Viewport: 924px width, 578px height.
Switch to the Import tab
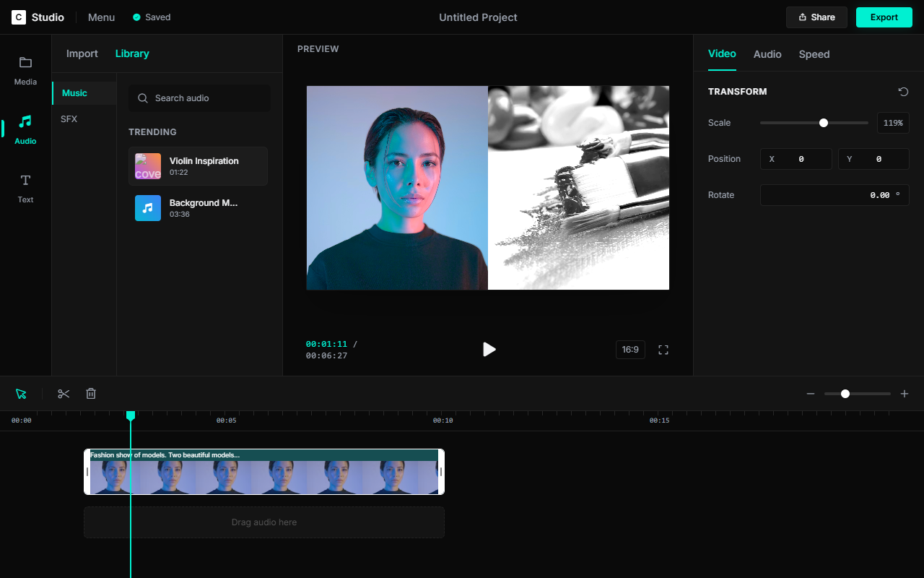tap(82, 53)
